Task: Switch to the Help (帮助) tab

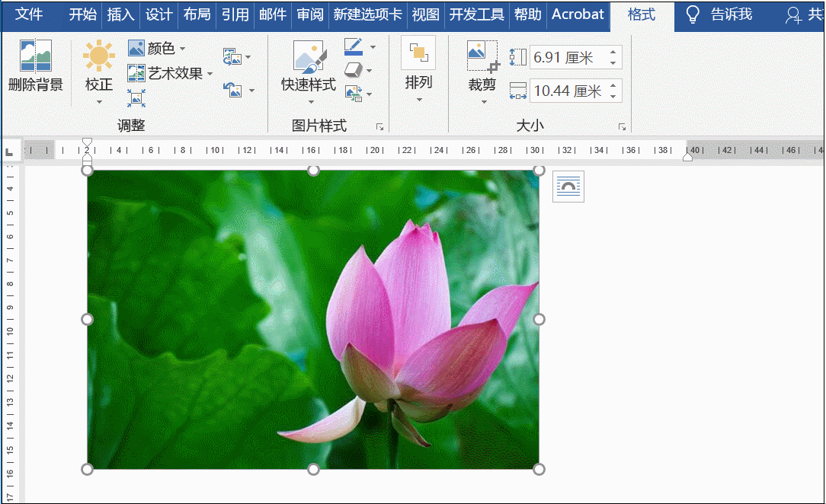Action: (528, 14)
